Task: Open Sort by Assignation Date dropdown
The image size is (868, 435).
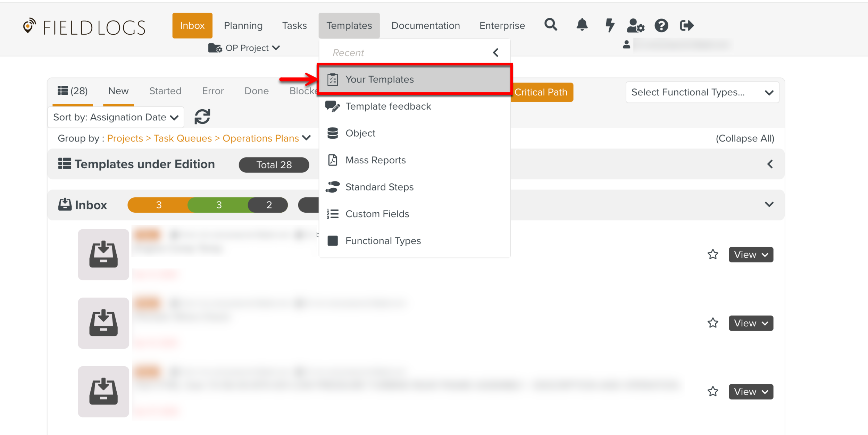Action: [x=116, y=117]
